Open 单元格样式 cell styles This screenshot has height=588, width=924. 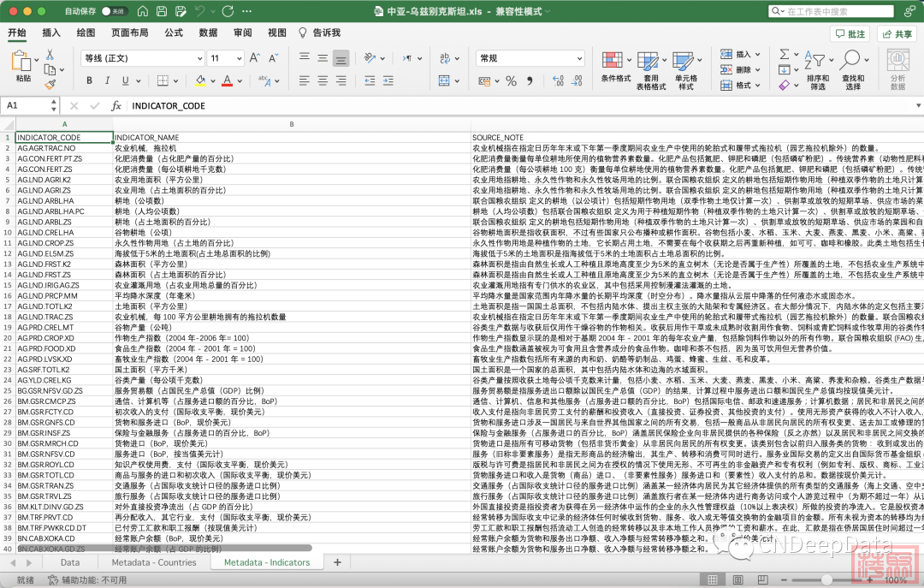click(x=686, y=70)
